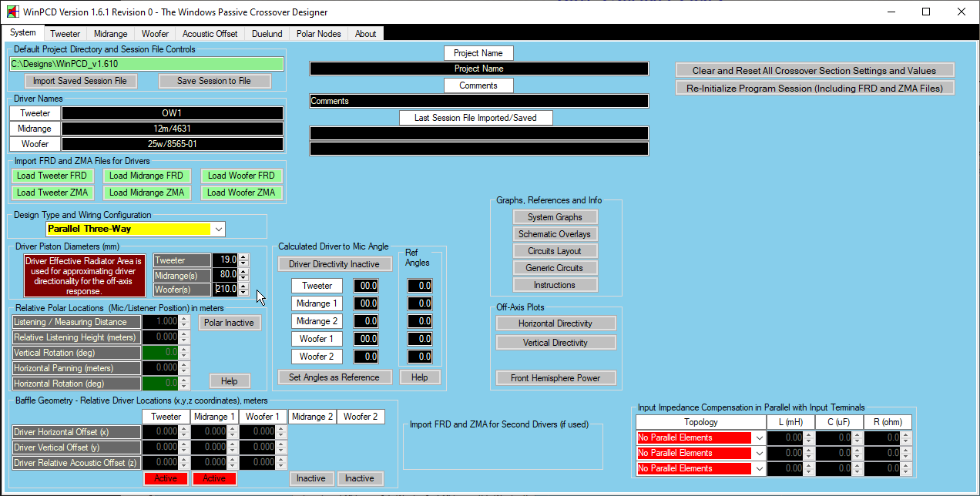Toggle the red Active button under Midrange 1
Screen dimensions: 980x496
coord(214,478)
